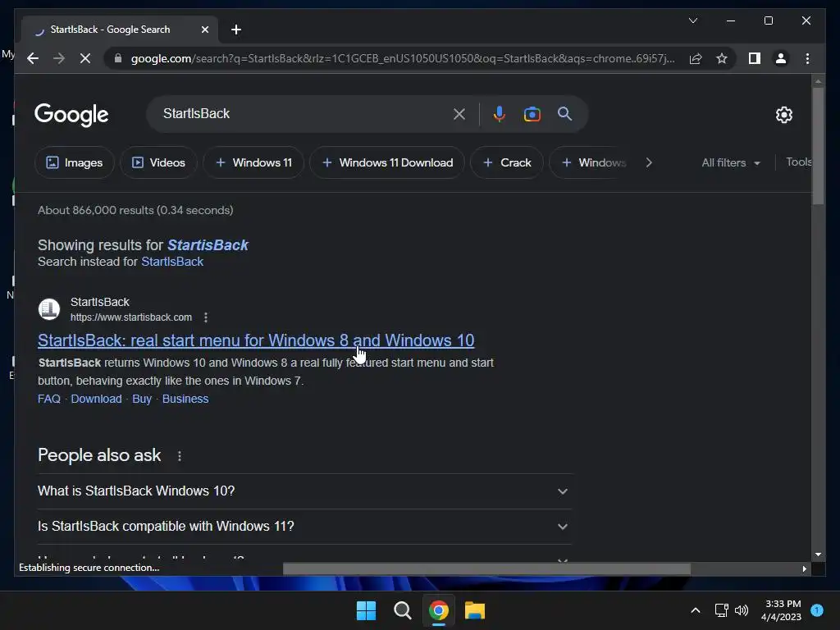
Task: Switch to Videos results
Action: point(158,162)
